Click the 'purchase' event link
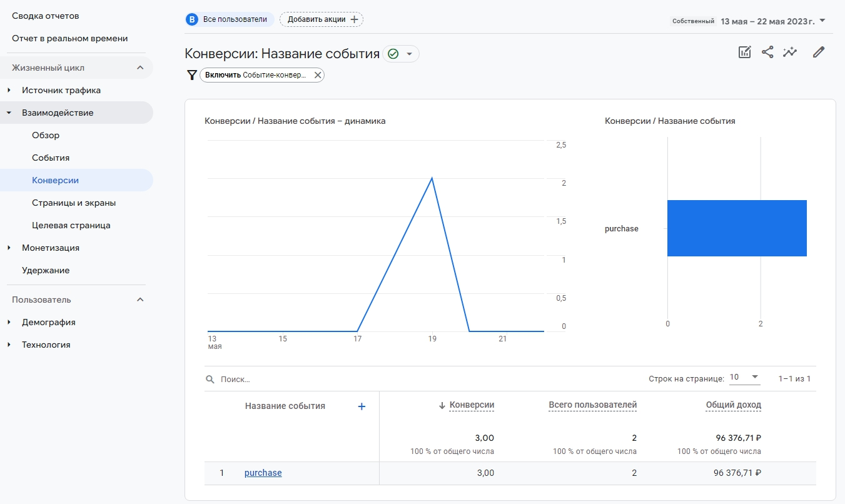This screenshot has width=845, height=504. [263, 473]
